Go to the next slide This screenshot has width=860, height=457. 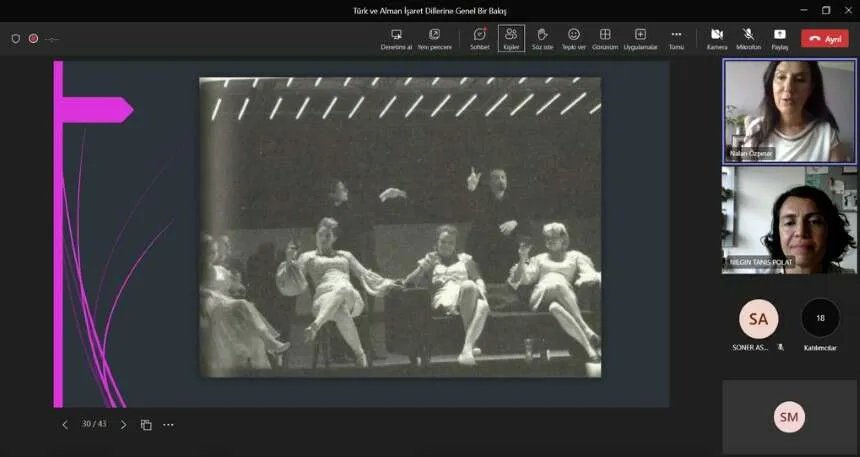[x=124, y=425]
